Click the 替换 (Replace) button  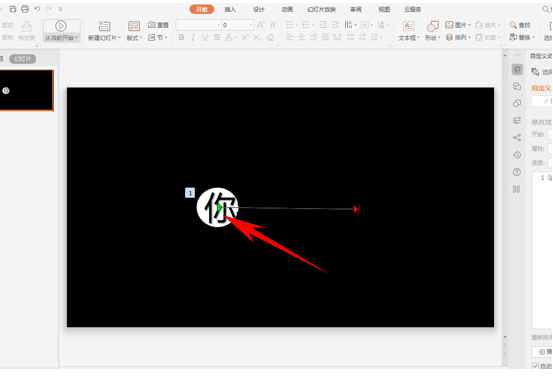[522, 37]
